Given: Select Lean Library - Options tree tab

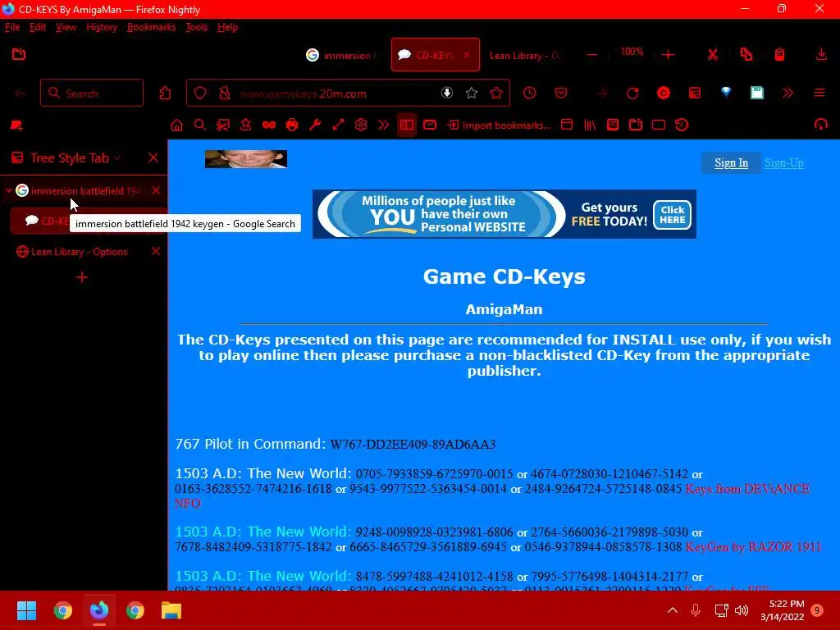Looking at the screenshot, I should click(x=80, y=252).
